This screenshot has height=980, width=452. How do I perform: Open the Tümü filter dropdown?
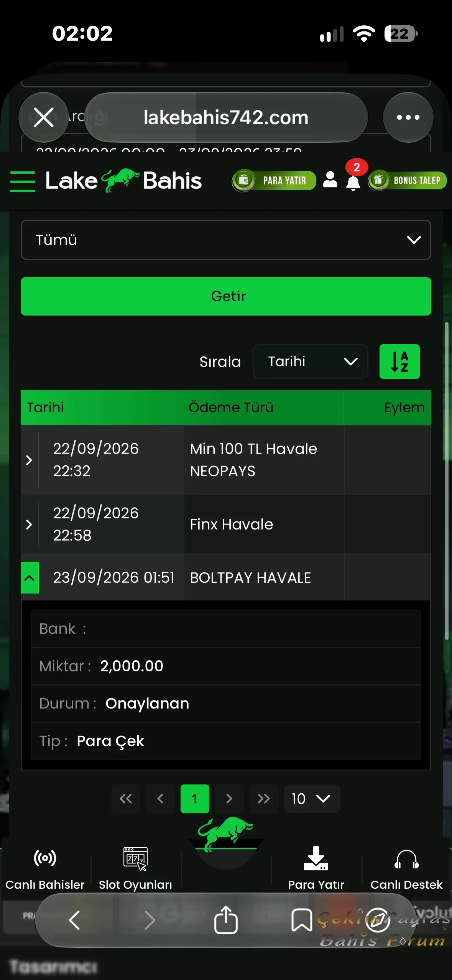point(226,240)
